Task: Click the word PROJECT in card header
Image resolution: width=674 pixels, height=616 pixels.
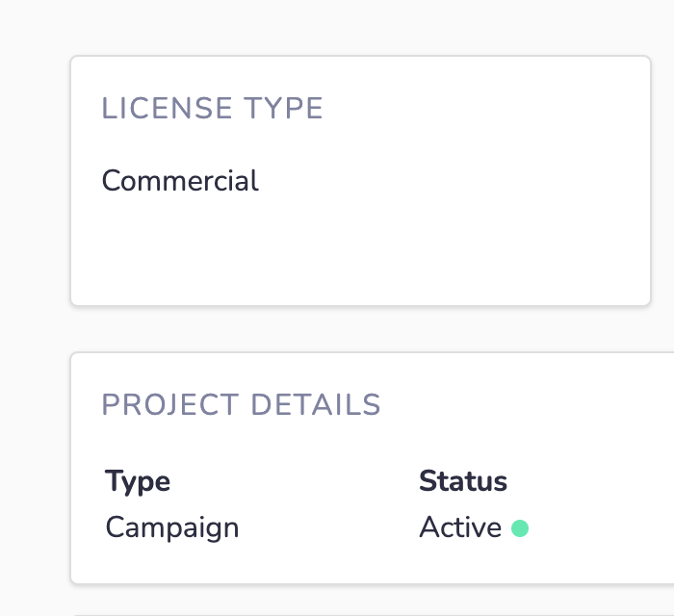Action: click(x=170, y=404)
